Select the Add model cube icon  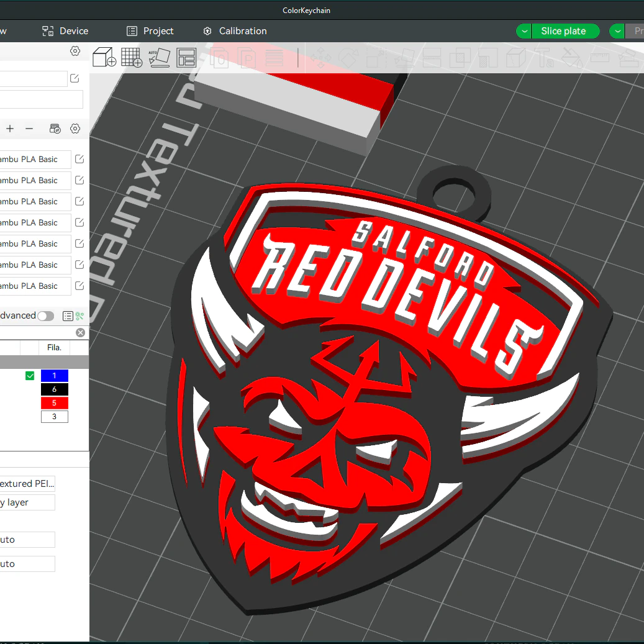pos(104,57)
